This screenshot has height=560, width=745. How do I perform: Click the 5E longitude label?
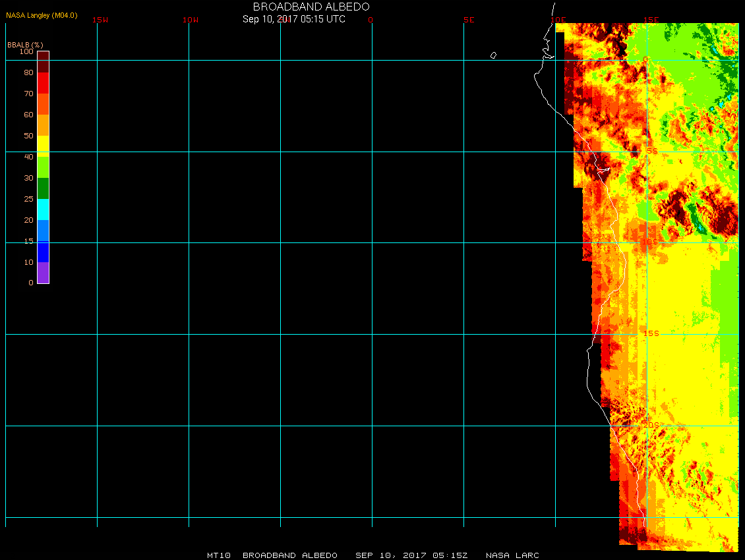(x=469, y=20)
